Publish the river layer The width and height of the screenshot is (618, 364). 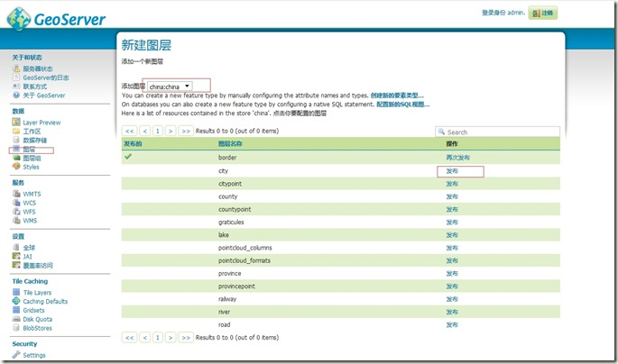coord(452,312)
